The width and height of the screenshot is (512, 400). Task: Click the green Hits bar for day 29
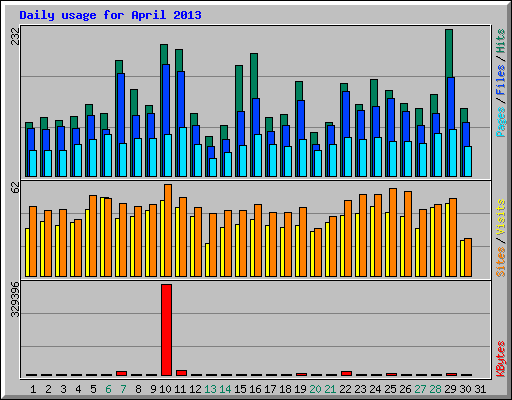449,53
